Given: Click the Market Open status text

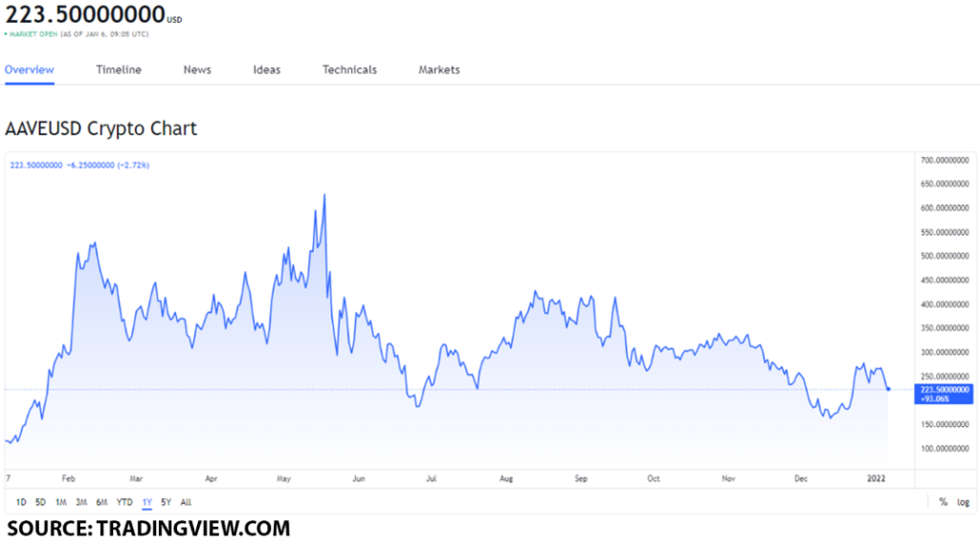Looking at the screenshot, I should pos(33,34).
